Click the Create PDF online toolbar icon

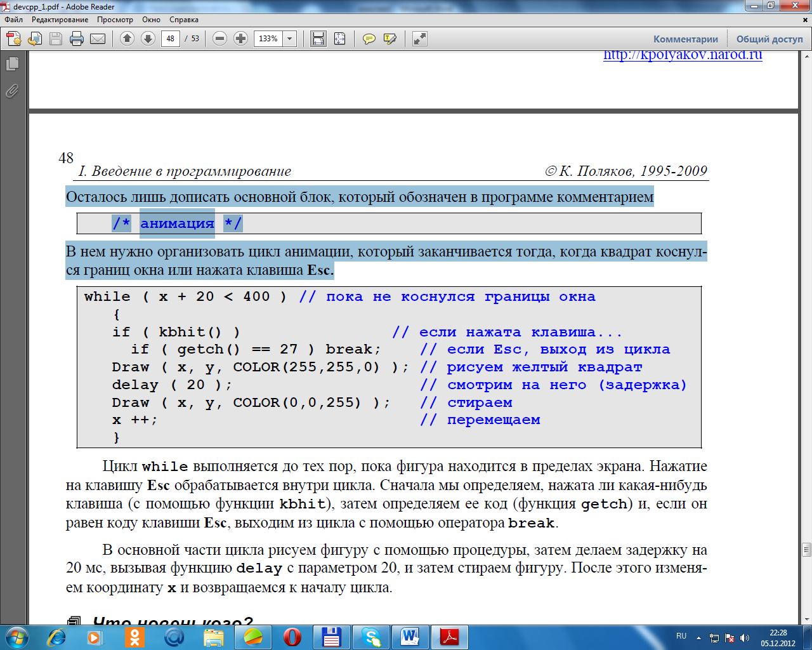point(14,39)
